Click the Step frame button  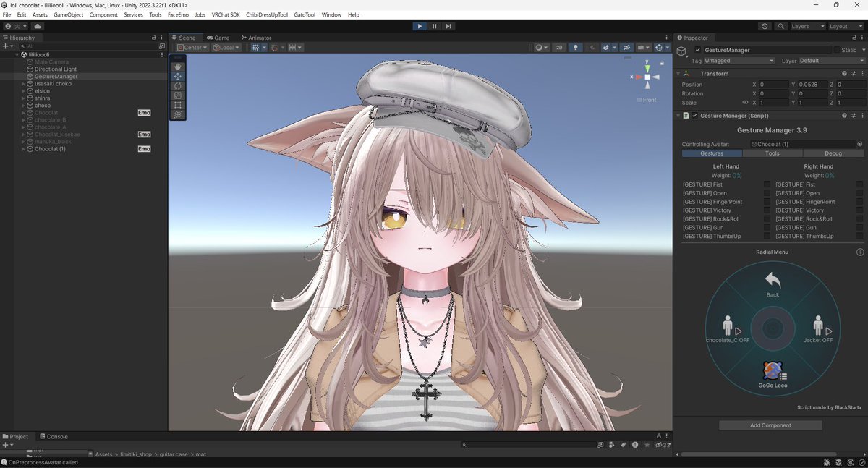coord(448,26)
